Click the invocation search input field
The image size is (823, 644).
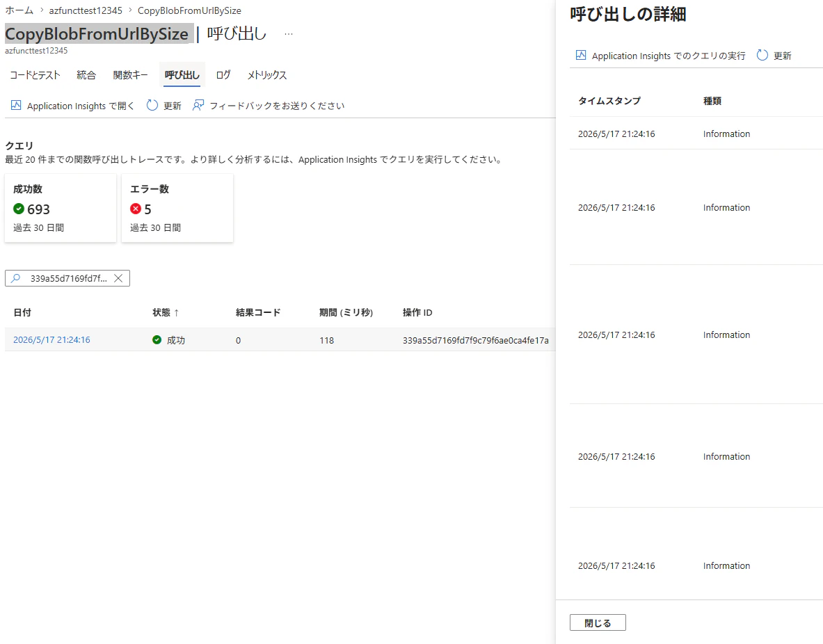tap(68, 278)
